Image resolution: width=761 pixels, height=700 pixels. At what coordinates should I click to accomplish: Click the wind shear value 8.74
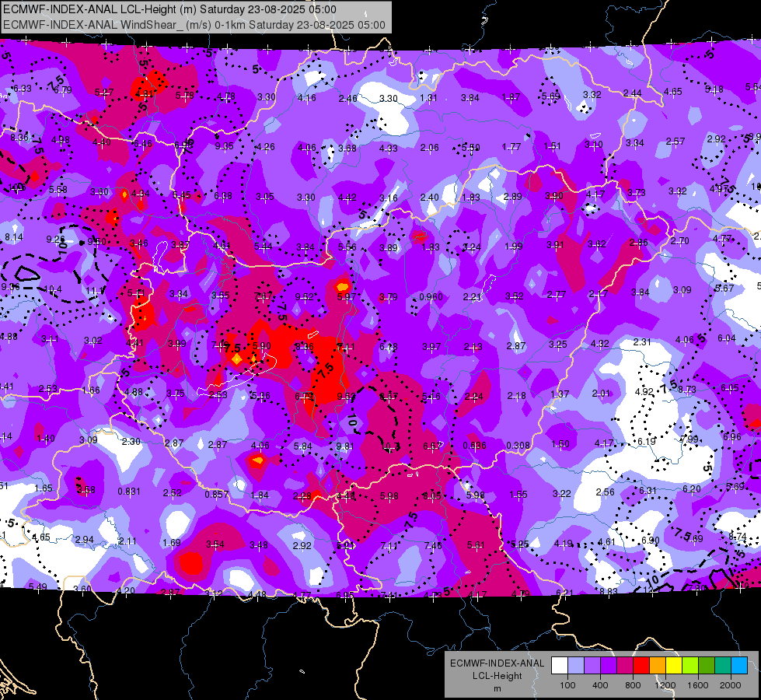point(737,537)
